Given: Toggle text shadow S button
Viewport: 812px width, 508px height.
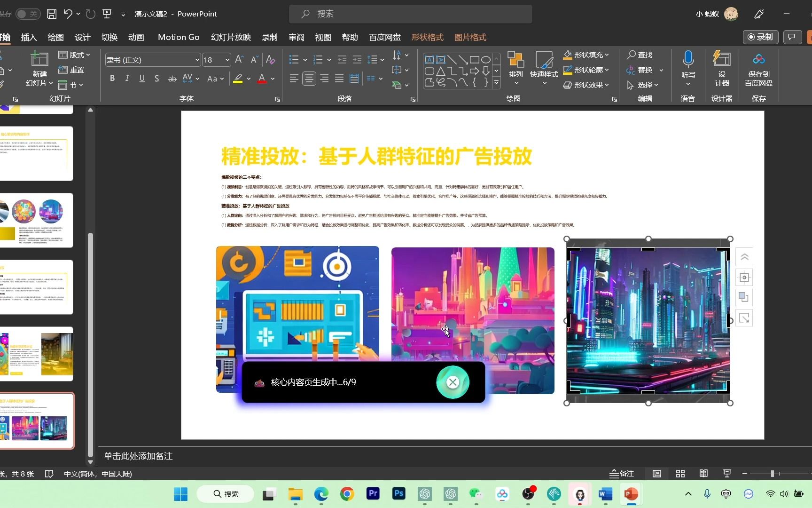Looking at the screenshot, I should (157, 79).
